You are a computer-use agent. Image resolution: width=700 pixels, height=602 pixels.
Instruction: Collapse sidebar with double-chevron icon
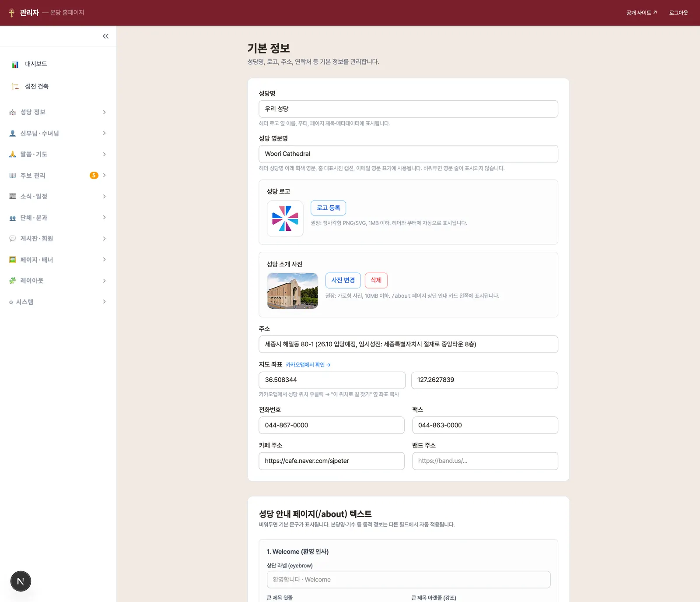pyautogui.click(x=105, y=36)
